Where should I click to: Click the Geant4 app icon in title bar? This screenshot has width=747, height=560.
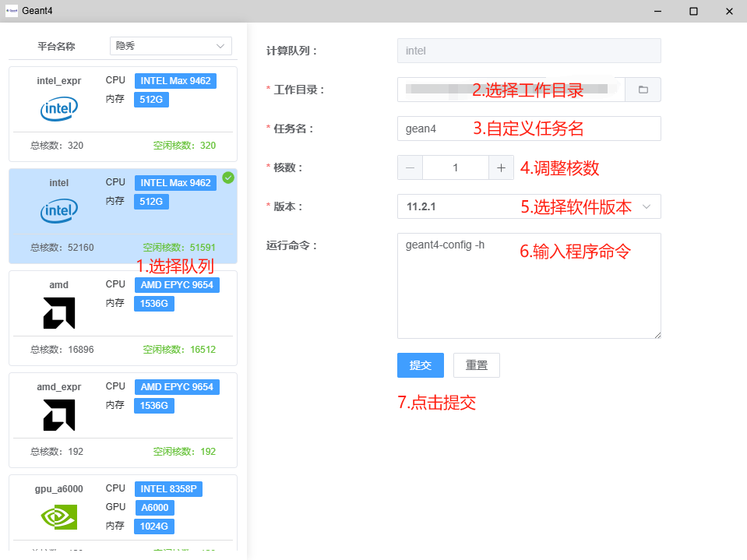pyautogui.click(x=12, y=10)
